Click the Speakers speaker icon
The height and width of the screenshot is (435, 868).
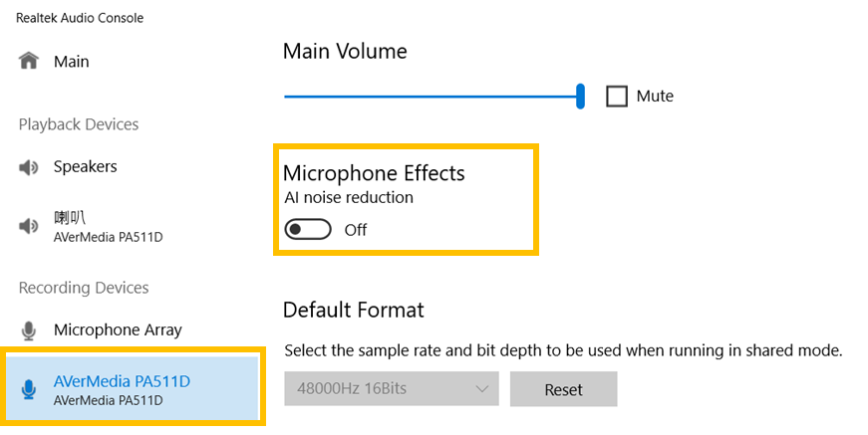[x=29, y=167]
